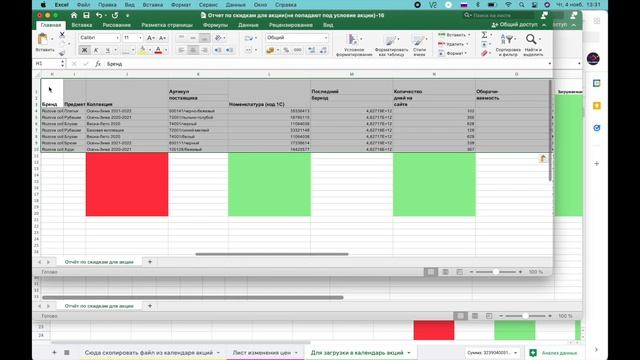Center cell text horizontally

193,50
